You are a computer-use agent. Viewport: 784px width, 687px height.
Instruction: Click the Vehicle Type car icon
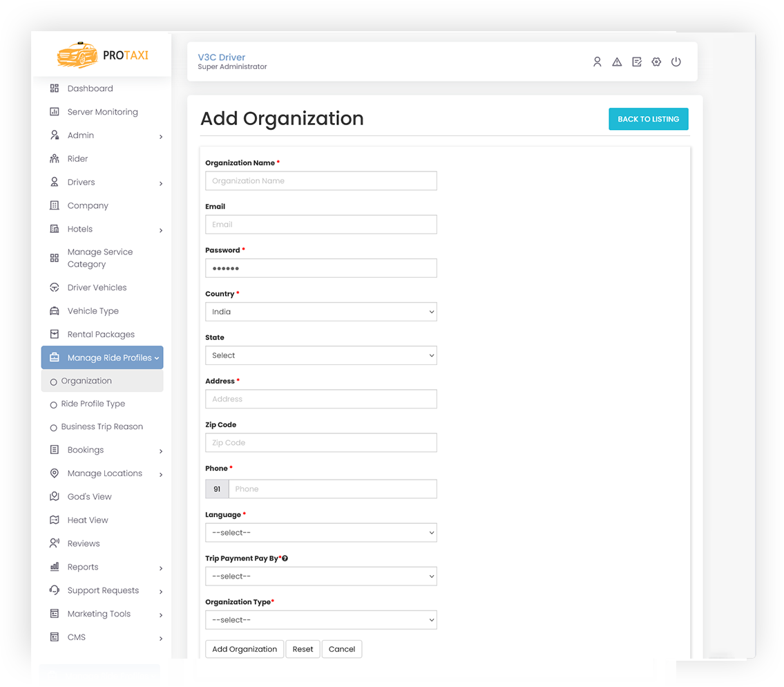[55, 311]
